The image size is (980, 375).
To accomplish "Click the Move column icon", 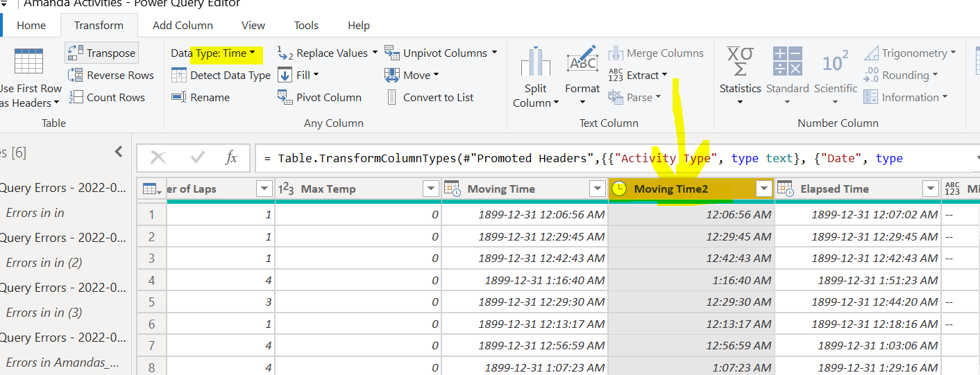I will (392, 75).
